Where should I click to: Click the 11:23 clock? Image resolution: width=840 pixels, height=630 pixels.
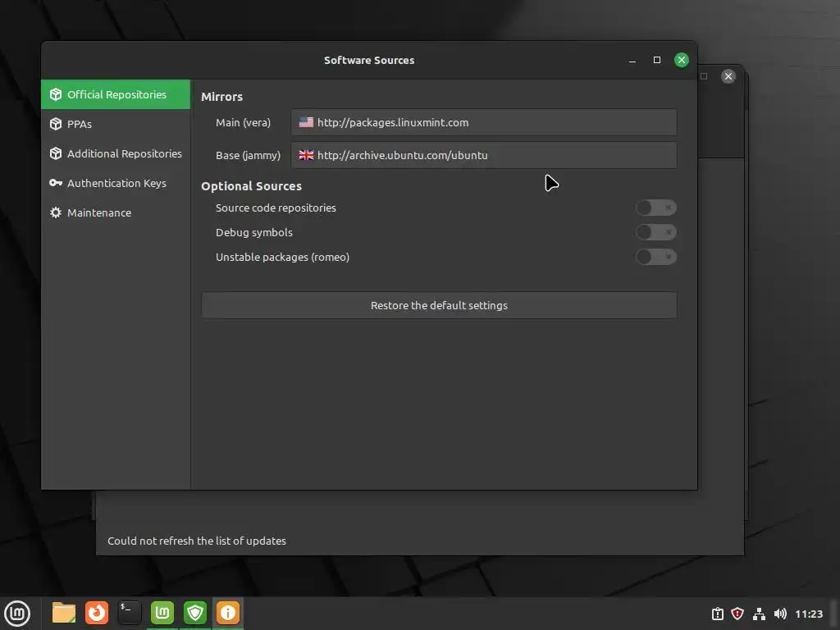pyautogui.click(x=808, y=614)
